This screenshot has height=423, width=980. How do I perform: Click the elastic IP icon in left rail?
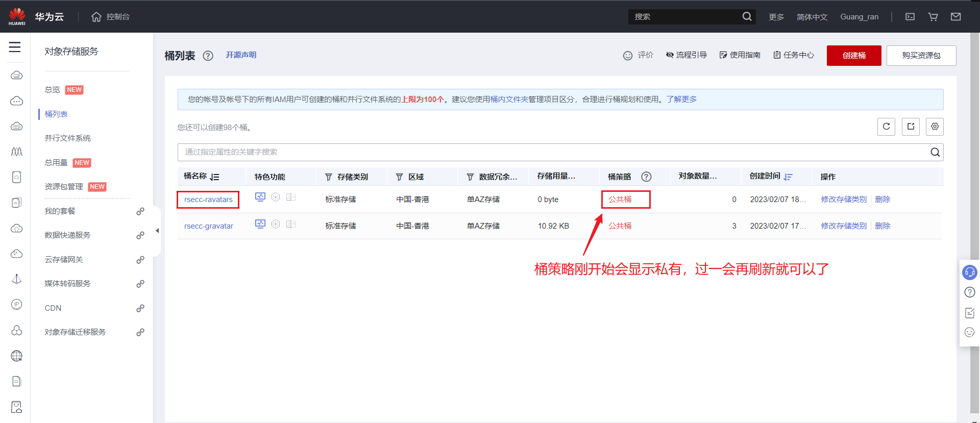[16, 305]
